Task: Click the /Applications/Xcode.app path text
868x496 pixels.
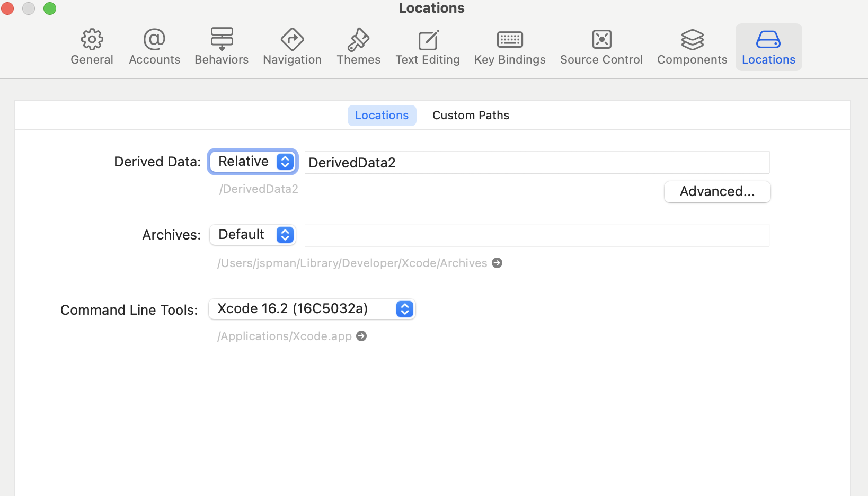Action: click(x=285, y=336)
